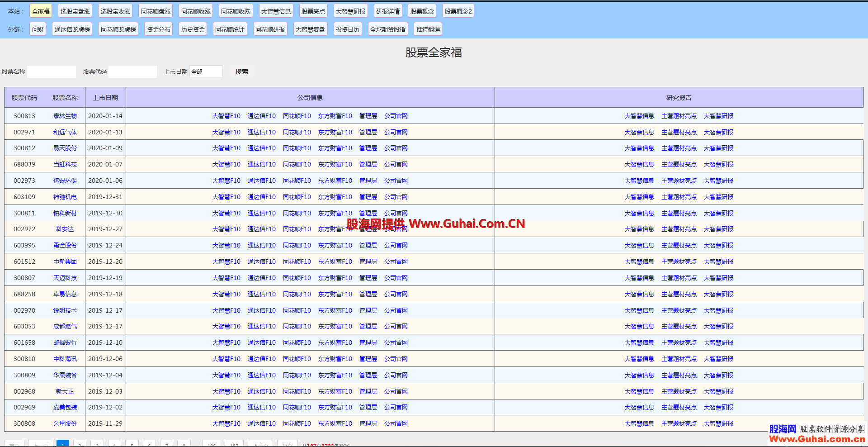Open 同花顺F10 for 易天股份 row
Screen dimensions: 868x447
point(297,148)
